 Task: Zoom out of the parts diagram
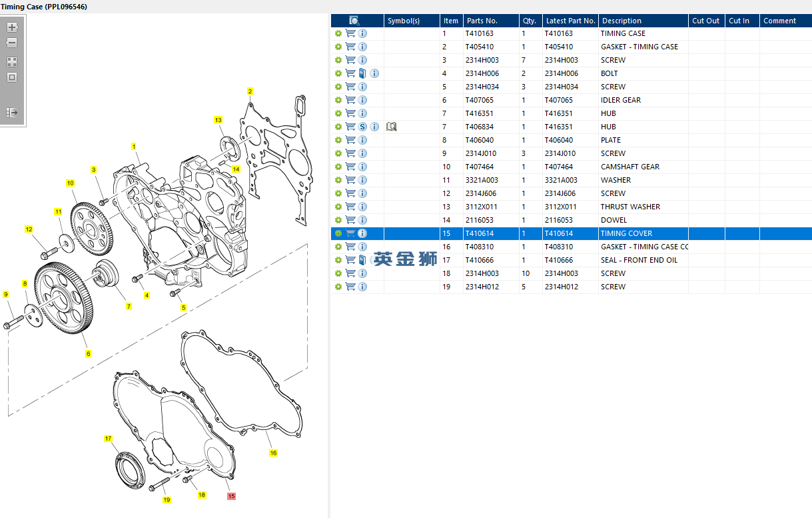pos(12,43)
